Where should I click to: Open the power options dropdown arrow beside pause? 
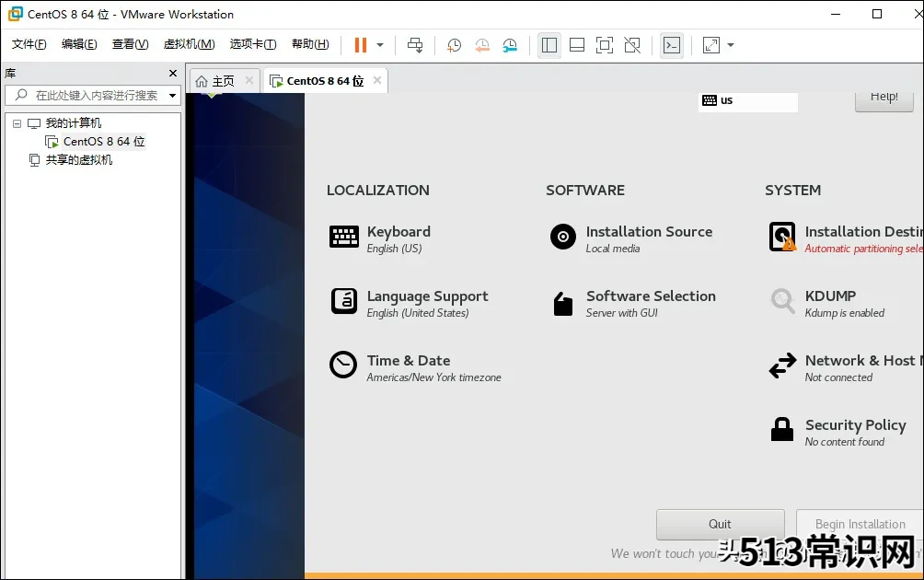click(380, 45)
